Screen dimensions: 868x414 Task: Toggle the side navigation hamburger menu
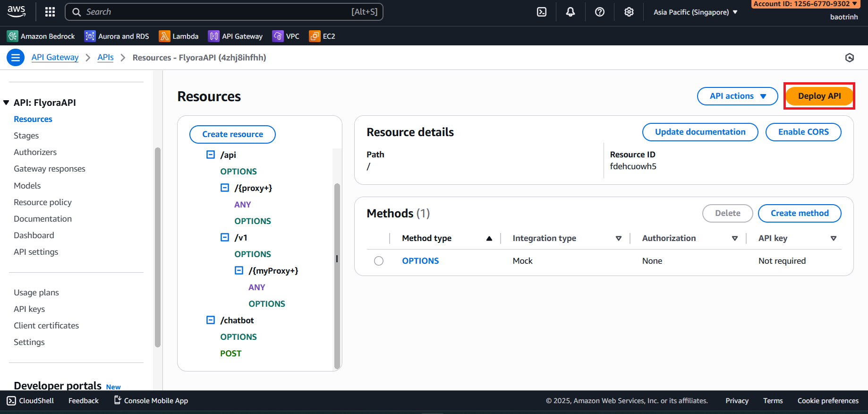pos(16,58)
